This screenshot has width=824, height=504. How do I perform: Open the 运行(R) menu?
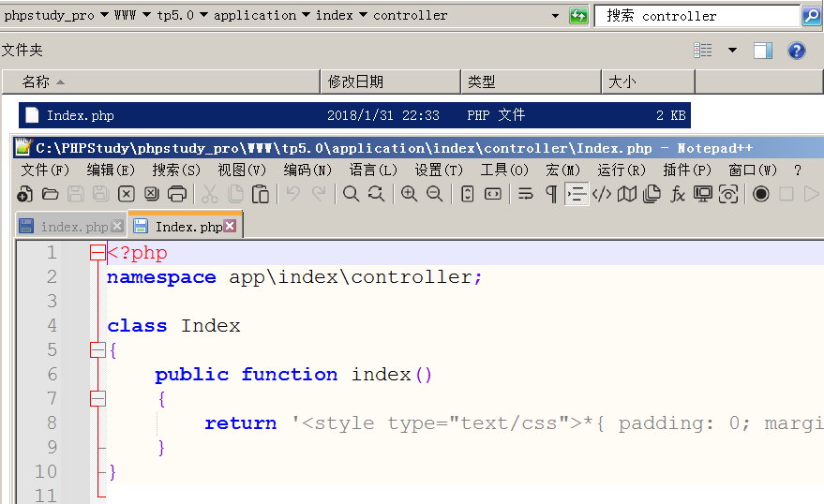pos(622,170)
